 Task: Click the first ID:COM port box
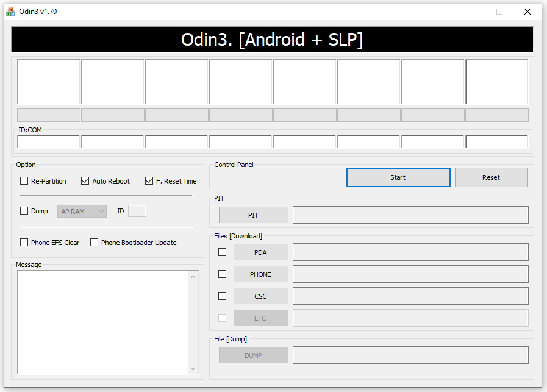(x=49, y=141)
